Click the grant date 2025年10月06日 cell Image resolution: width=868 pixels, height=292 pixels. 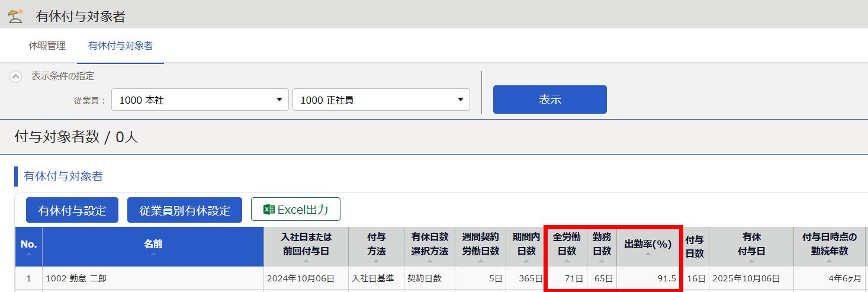coord(751,278)
